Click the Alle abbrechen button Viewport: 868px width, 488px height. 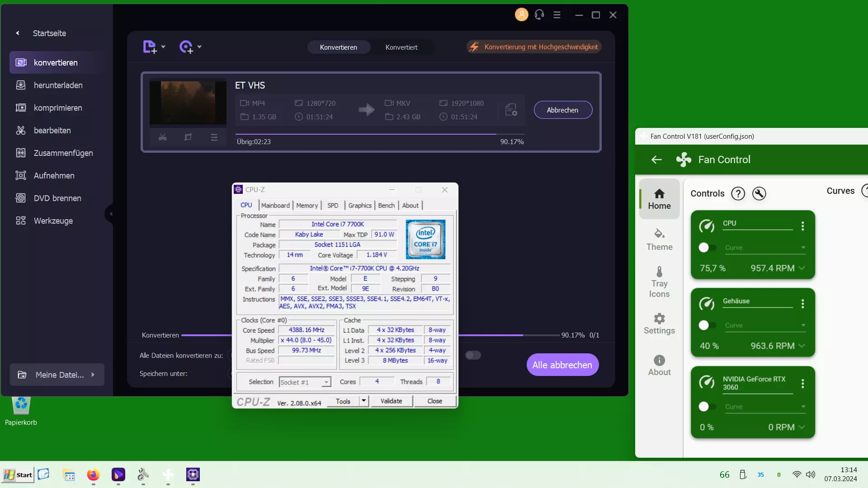coord(562,365)
